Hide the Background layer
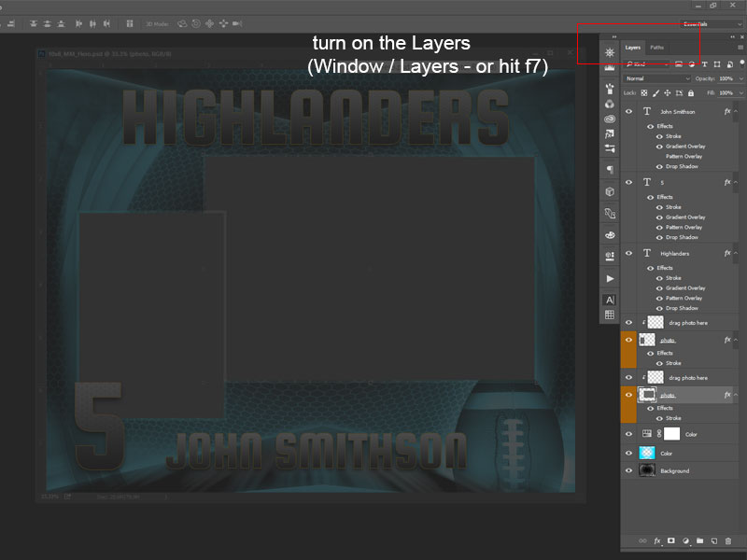747x560 pixels. [628, 470]
